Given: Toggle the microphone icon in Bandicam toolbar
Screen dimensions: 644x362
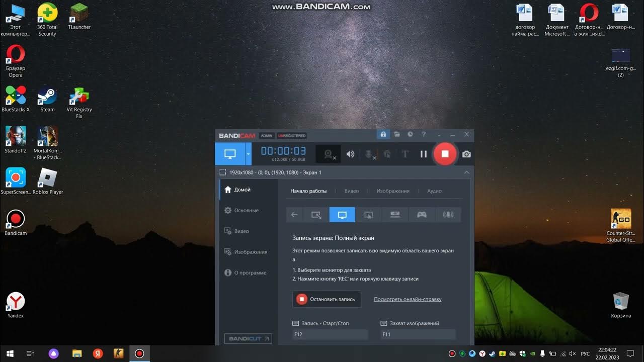Looking at the screenshot, I should point(371,154).
